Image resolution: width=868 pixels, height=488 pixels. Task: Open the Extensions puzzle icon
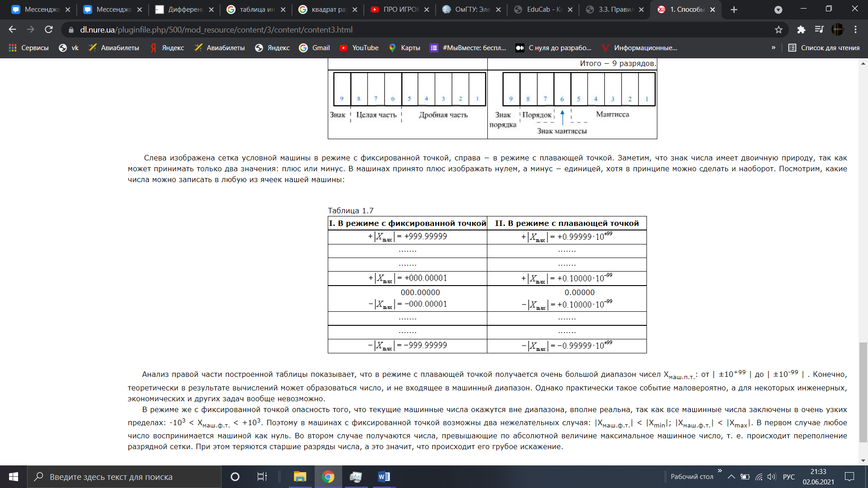coord(801,29)
